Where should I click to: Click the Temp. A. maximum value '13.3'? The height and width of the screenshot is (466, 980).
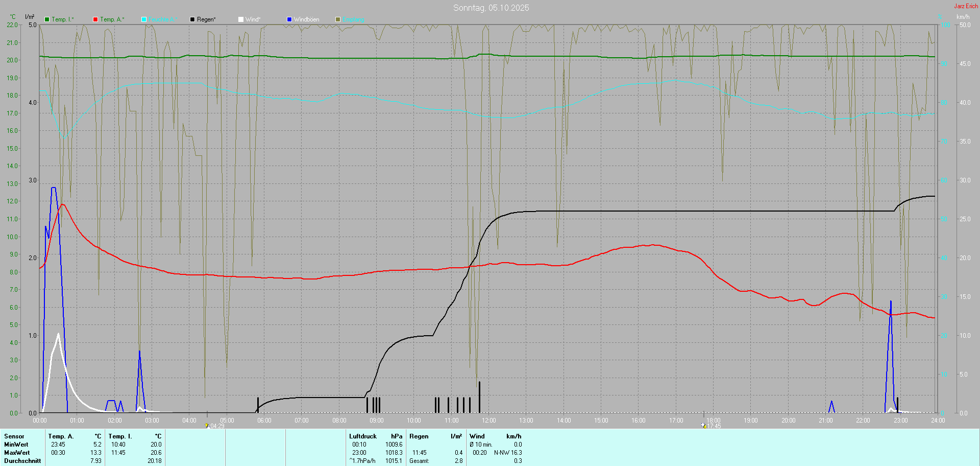pos(96,453)
